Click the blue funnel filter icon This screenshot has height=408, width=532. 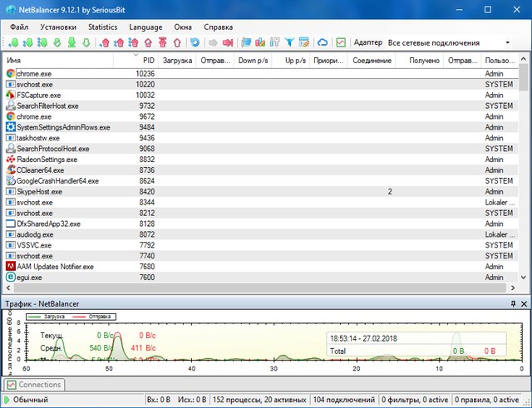click(289, 42)
